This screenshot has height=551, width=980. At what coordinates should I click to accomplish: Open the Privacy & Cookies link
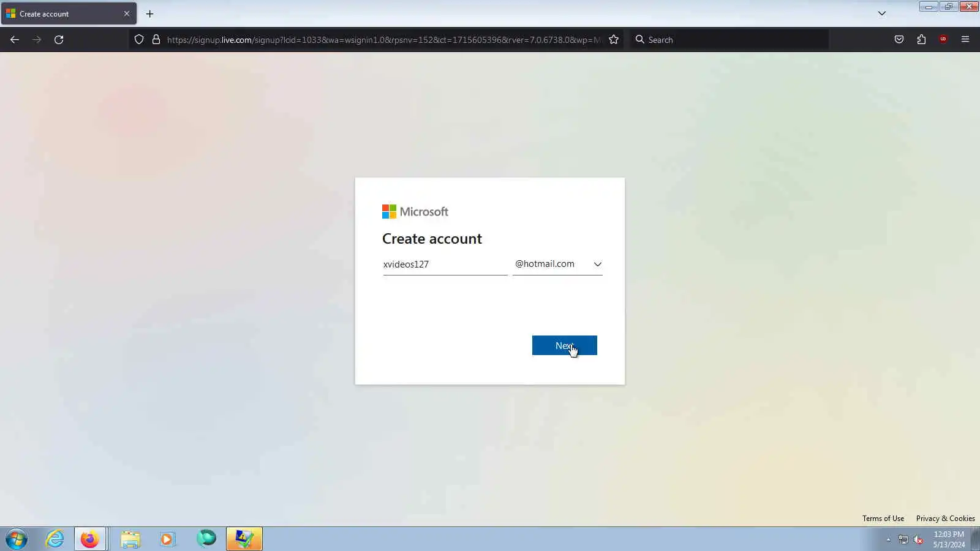(x=945, y=519)
